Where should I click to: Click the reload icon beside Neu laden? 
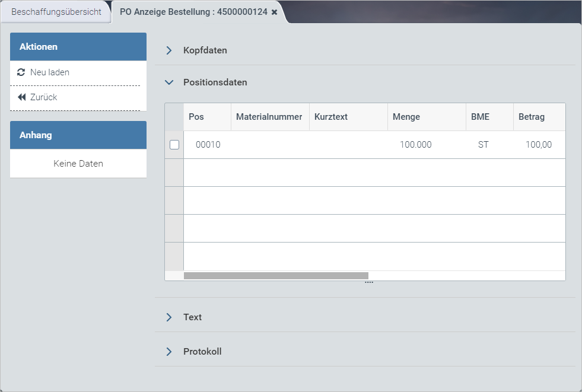21,72
